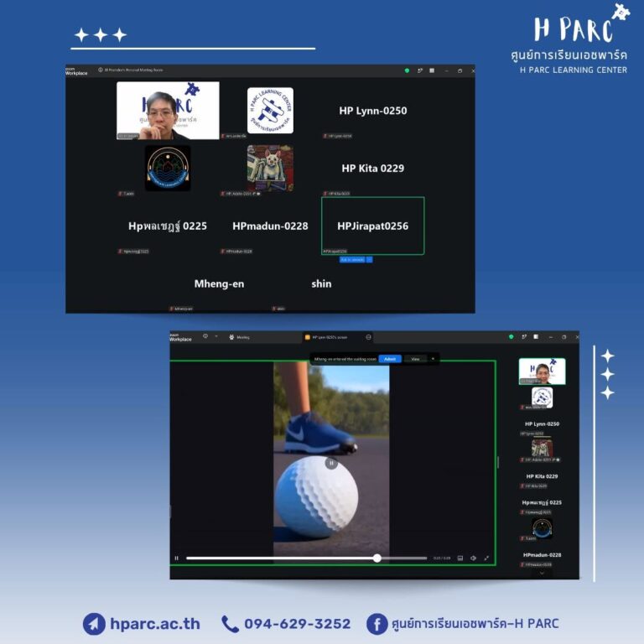Click Admit in waiting room notification
Image resolution: width=644 pixels, height=644 pixels.
pos(390,359)
